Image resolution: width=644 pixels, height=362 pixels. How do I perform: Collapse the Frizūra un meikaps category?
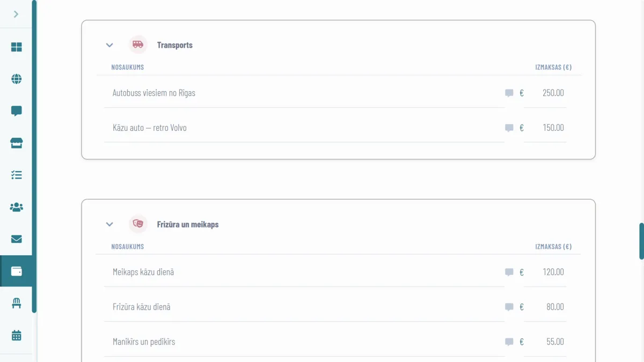click(x=109, y=224)
